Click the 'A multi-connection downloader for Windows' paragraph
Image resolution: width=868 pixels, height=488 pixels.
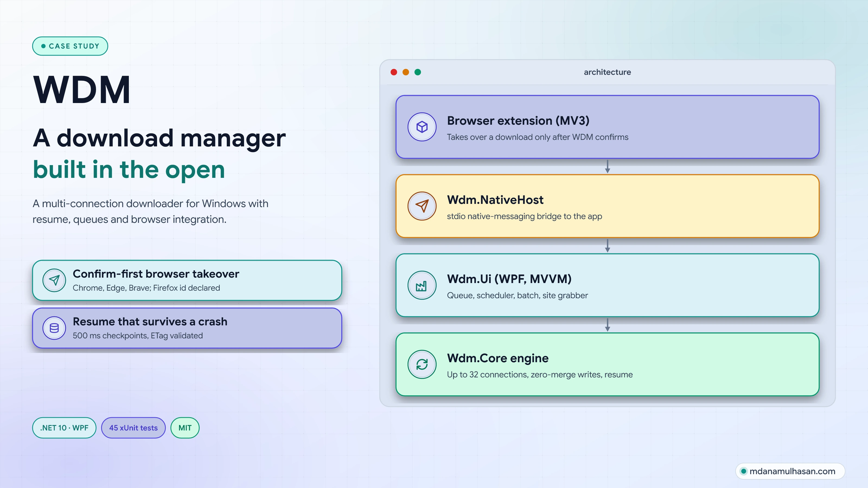tap(150, 211)
